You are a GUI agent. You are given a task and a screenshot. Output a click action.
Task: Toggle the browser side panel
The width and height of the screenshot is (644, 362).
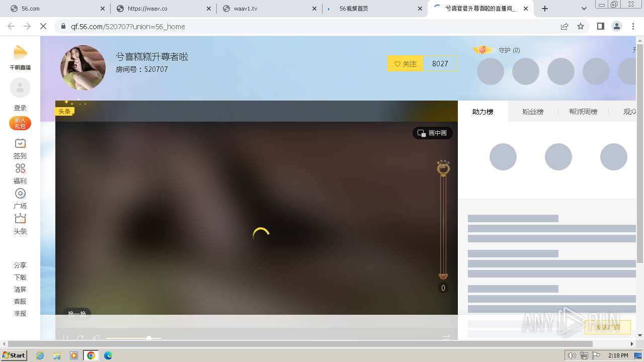click(600, 26)
